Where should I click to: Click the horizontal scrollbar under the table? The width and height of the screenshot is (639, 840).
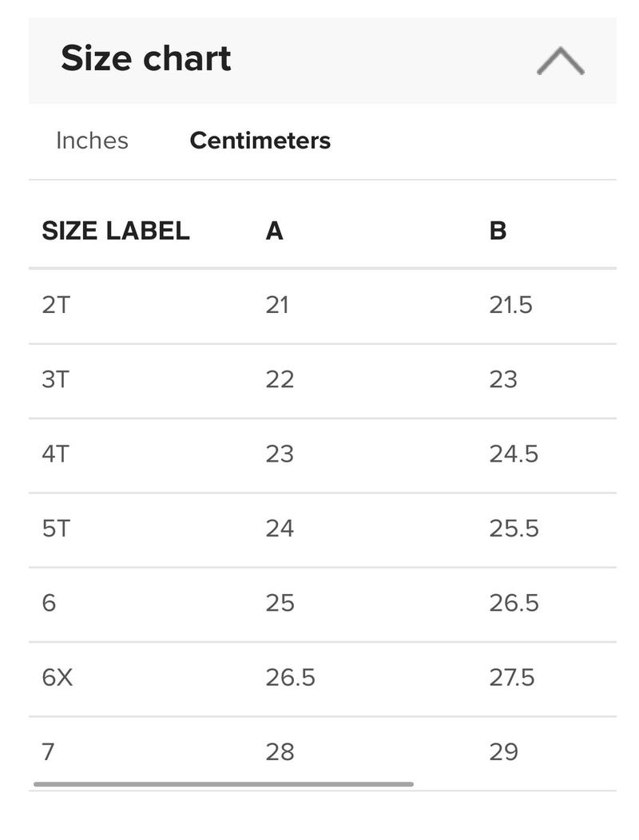coord(224,784)
